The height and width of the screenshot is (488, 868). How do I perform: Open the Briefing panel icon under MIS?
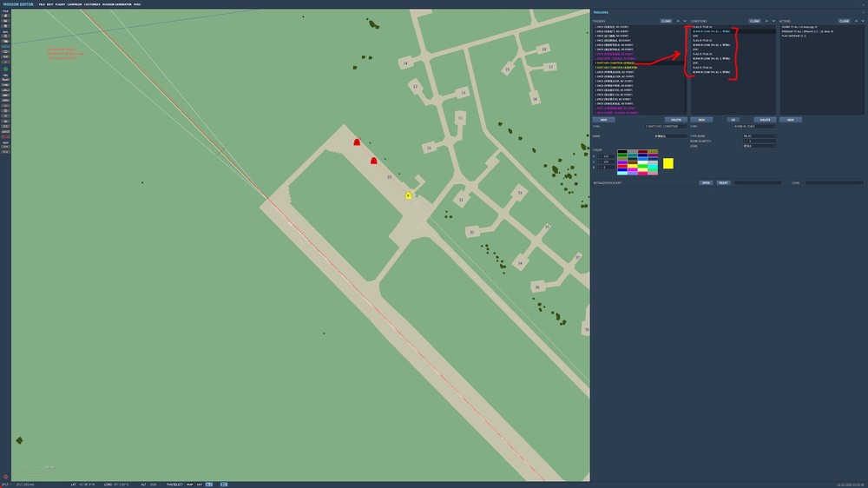tap(6, 36)
